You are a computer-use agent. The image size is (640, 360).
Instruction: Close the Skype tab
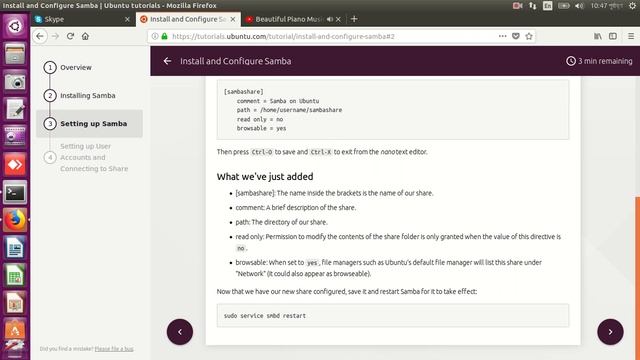pyautogui.click(x=127, y=19)
